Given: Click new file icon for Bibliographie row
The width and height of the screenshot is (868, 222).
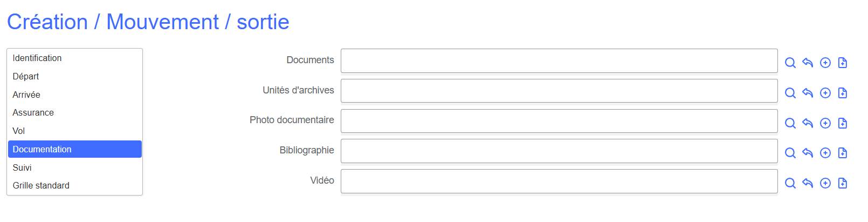Looking at the screenshot, I should 843,153.
